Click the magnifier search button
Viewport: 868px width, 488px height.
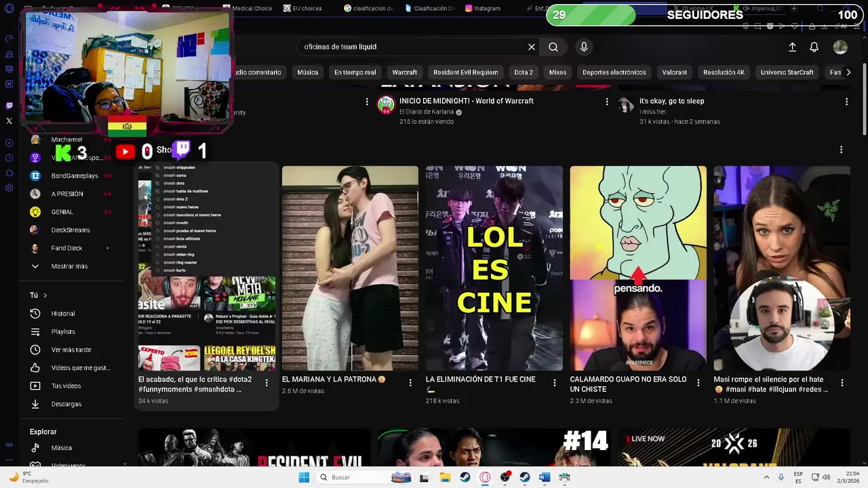[x=553, y=47]
